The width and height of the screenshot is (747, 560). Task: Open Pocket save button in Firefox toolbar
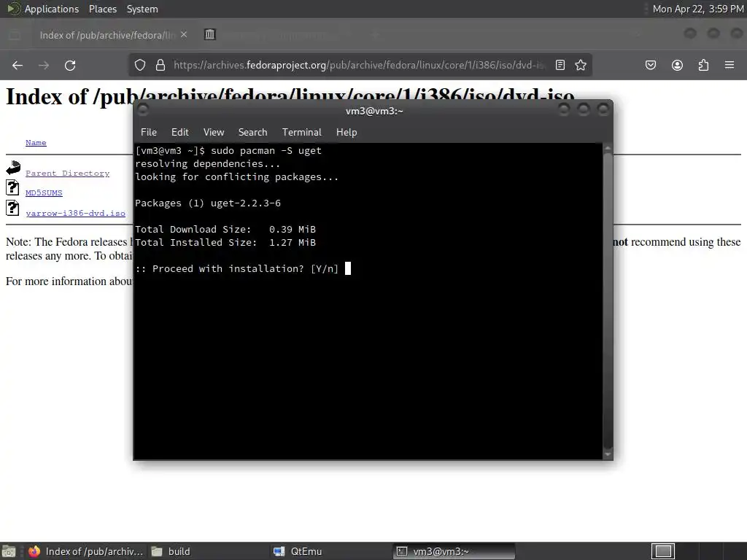650,65
